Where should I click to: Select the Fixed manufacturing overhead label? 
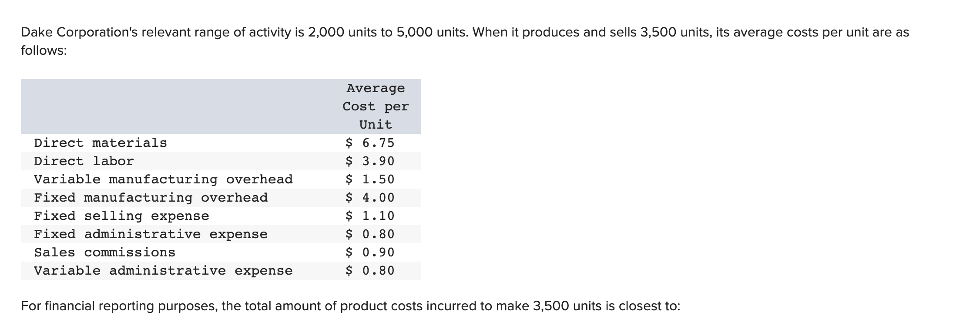coord(151,198)
